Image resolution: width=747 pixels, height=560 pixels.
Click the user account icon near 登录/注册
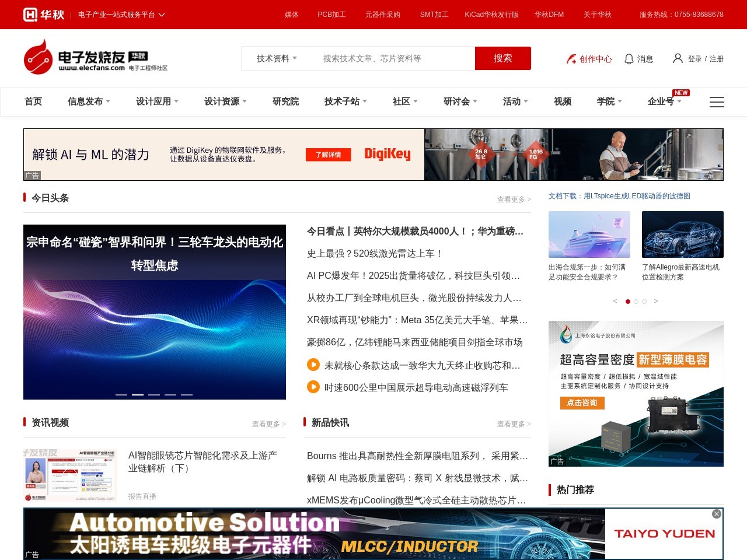coord(677,58)
